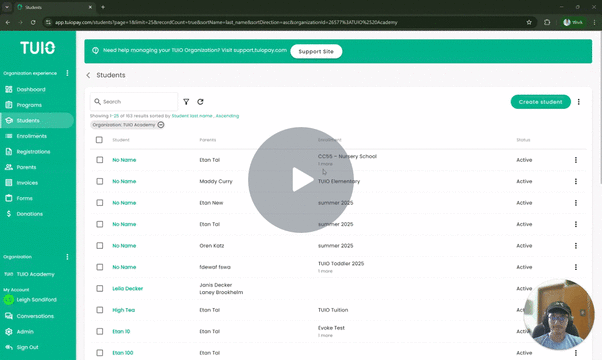Screen dimensions: 602x360
Task: Open Eitan 10 student link
Action: (121, 331)
